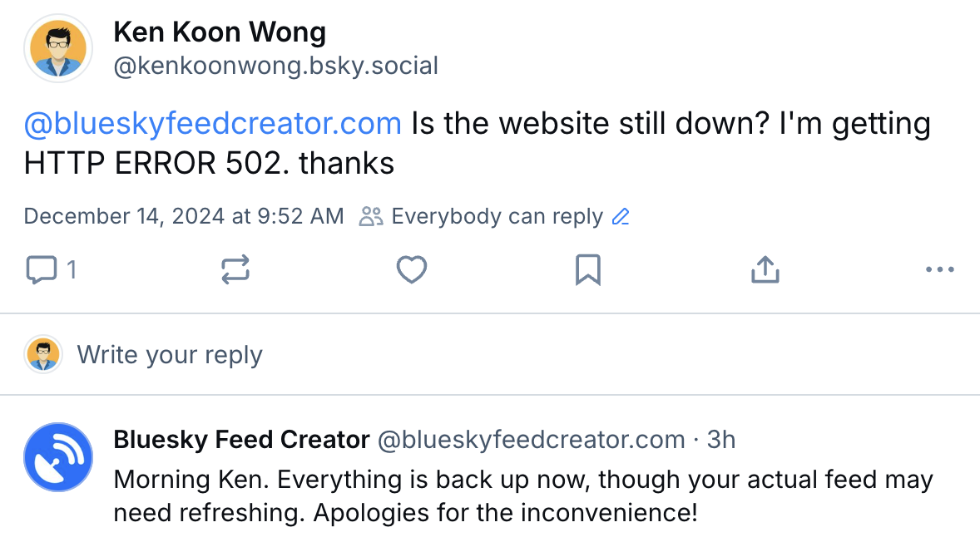Open the @blueskyfeedcreator.com mention link in post
The height and width of the screenshot is (542, 980).
pos(212,123)
